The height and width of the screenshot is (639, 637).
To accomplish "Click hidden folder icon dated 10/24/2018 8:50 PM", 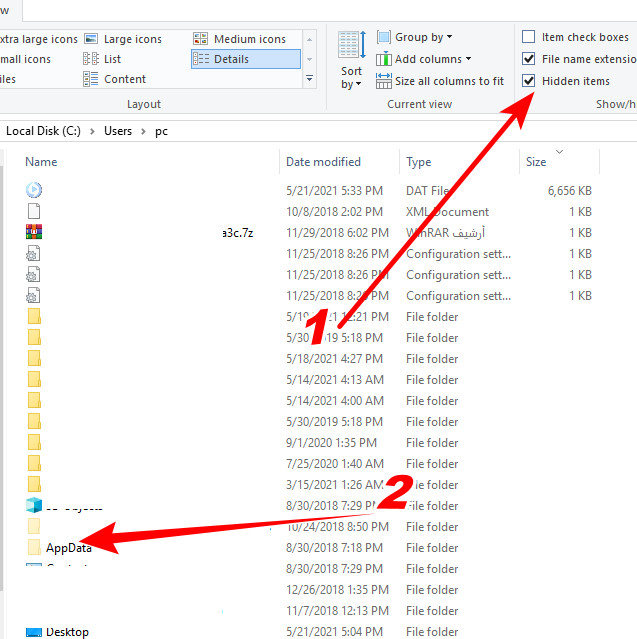I will (x=34, y=526).
